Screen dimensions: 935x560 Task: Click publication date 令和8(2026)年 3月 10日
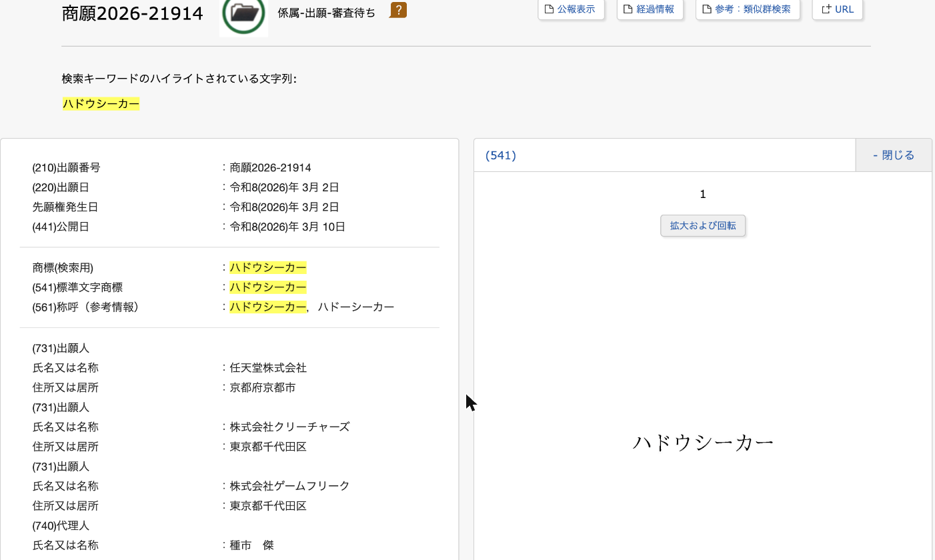click(x=287, y=227)
